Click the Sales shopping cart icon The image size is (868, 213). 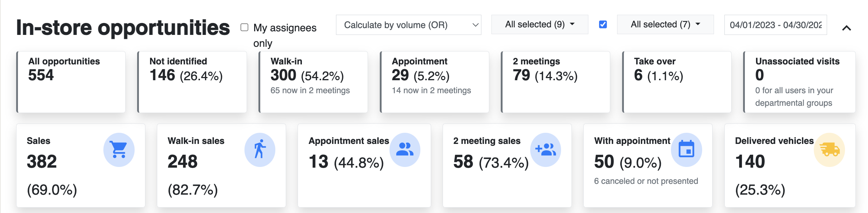(119, 150)
